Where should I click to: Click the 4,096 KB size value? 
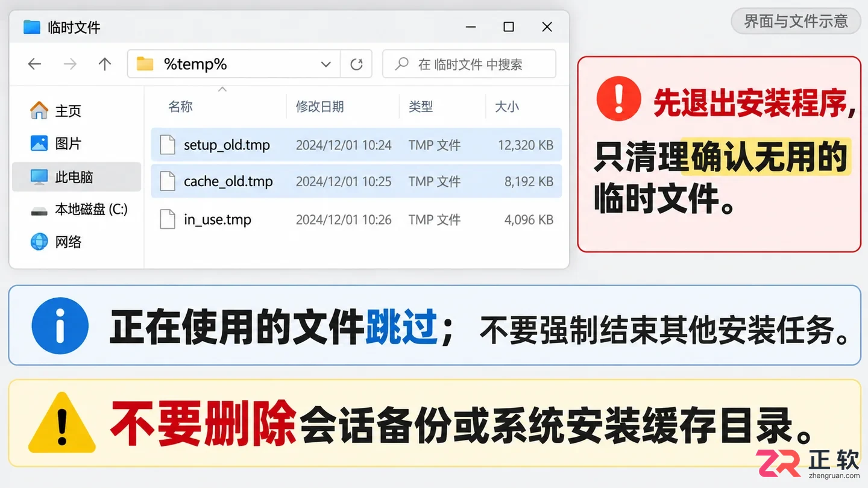529,220
